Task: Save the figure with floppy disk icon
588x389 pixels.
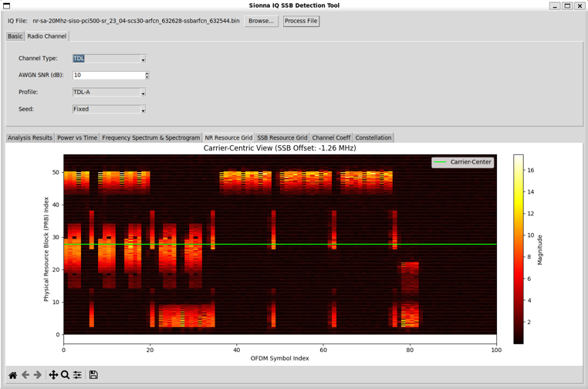Action: point(93,375)
